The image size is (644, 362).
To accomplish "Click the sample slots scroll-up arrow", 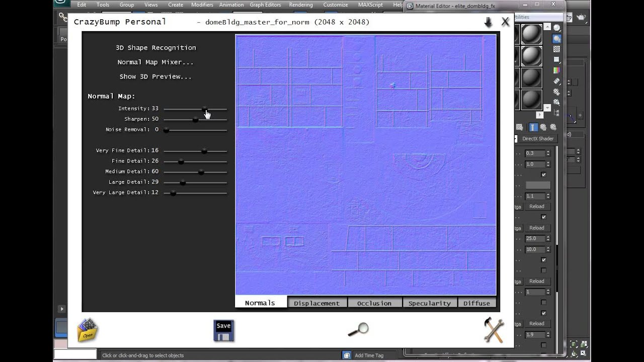I will (547, 27).
